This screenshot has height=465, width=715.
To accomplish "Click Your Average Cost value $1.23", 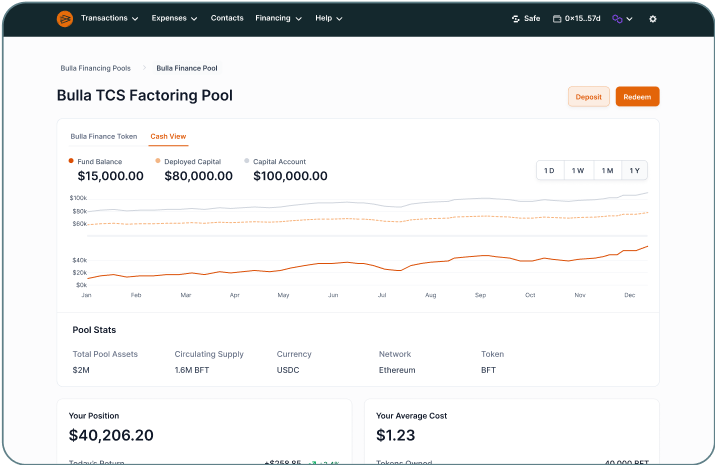I will pos(395,435).
